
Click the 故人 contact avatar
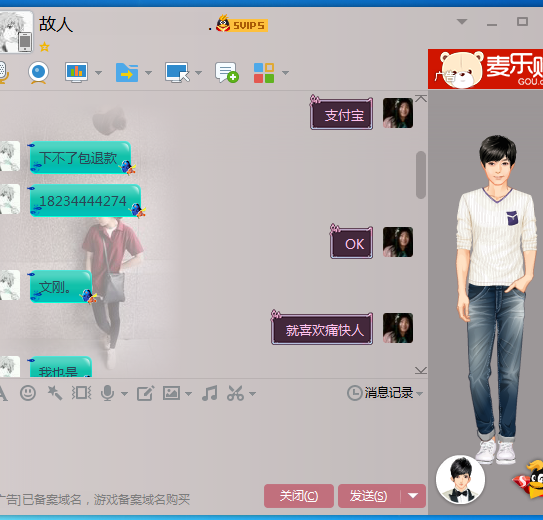(x=16, y=32)
